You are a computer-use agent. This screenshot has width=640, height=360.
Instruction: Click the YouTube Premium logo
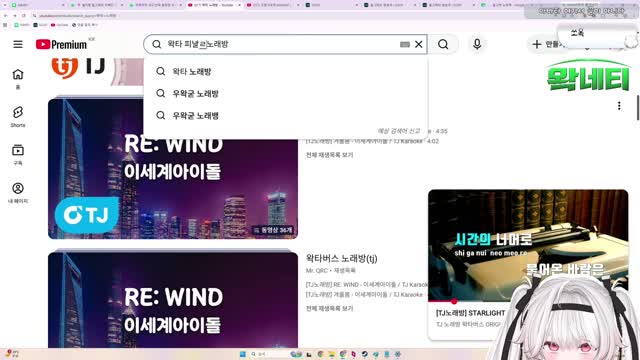click(61, 44)
